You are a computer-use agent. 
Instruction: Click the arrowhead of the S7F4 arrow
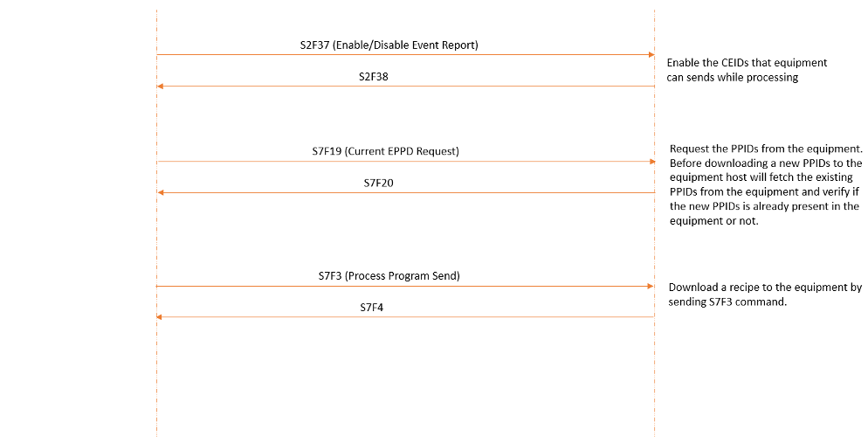[159, 317]
